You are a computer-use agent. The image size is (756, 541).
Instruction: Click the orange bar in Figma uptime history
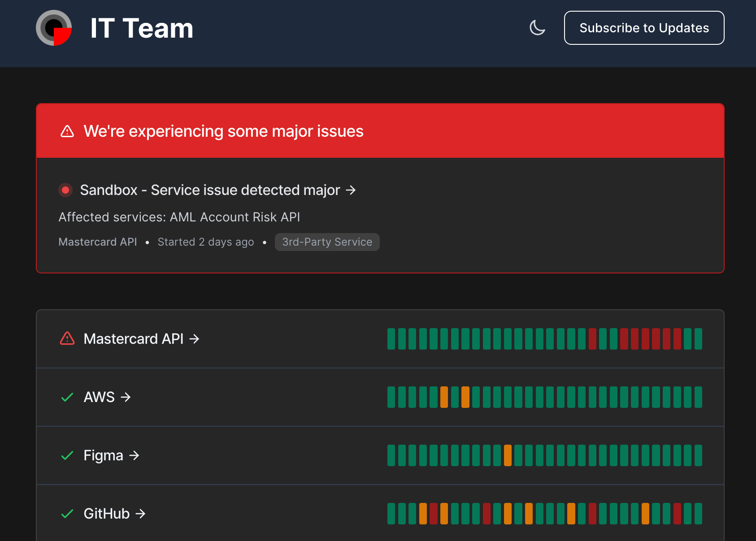[508, 455]
